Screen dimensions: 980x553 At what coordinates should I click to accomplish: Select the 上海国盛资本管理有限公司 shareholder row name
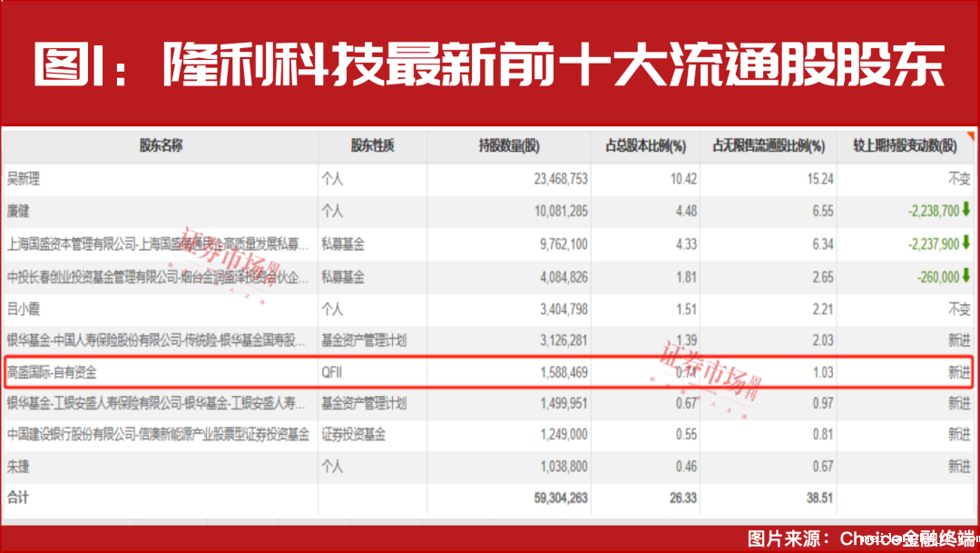coord(158,243)
